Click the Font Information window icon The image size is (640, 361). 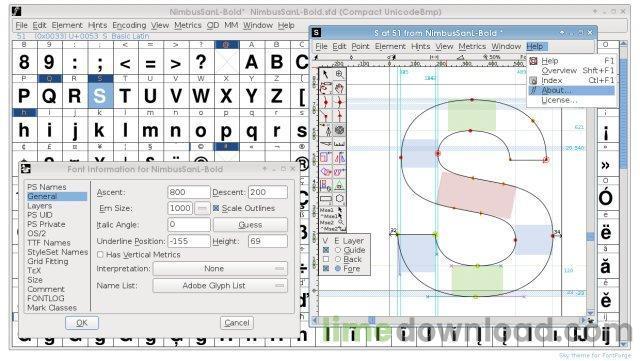pos(25,169)
